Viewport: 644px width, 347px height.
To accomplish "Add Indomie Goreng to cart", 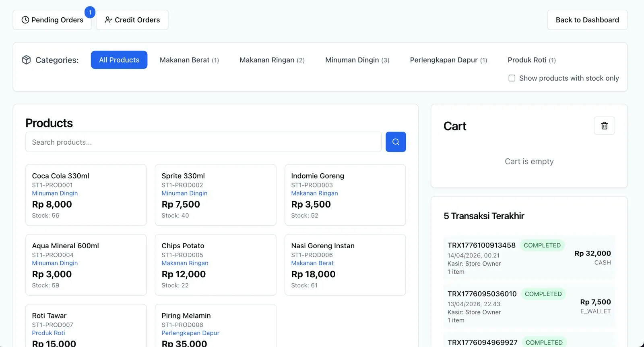I will click(345, 195).
